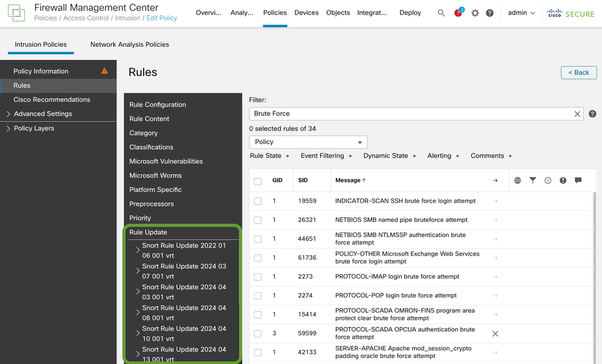Tick the select-all checkbox in table header
The height and width of the screenshot is (364, 602).
(x=258, y=181)
